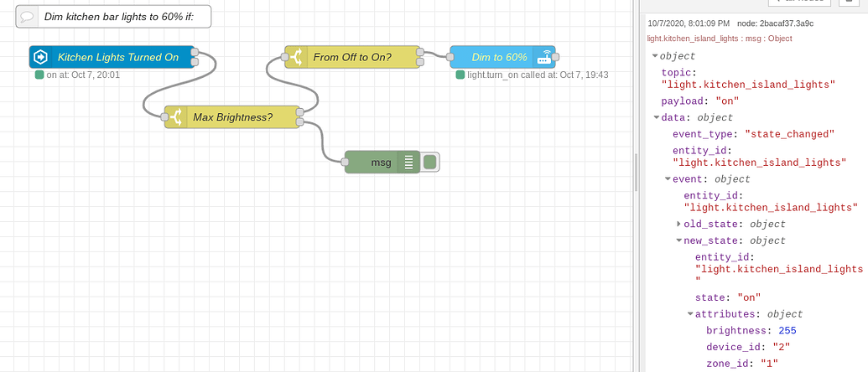This screenshot has height=372, width=868.
Task: Collapse the root object in debug panel
Action: click(x=655, y=56)
